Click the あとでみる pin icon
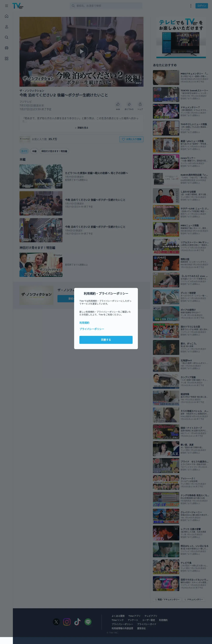This screenshot has width=212, height=644. pos(129,104)
